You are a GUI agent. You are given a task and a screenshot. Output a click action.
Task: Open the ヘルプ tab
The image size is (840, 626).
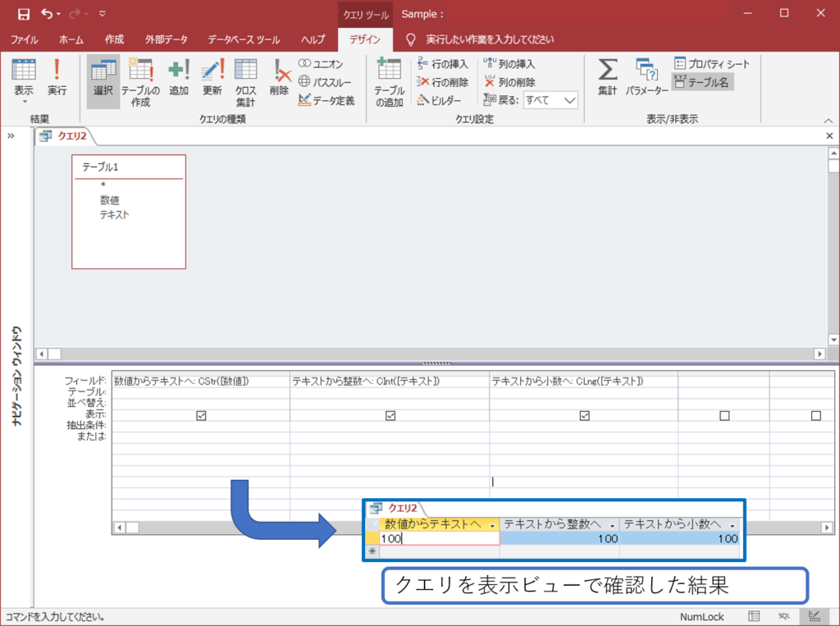coord(313,39)
